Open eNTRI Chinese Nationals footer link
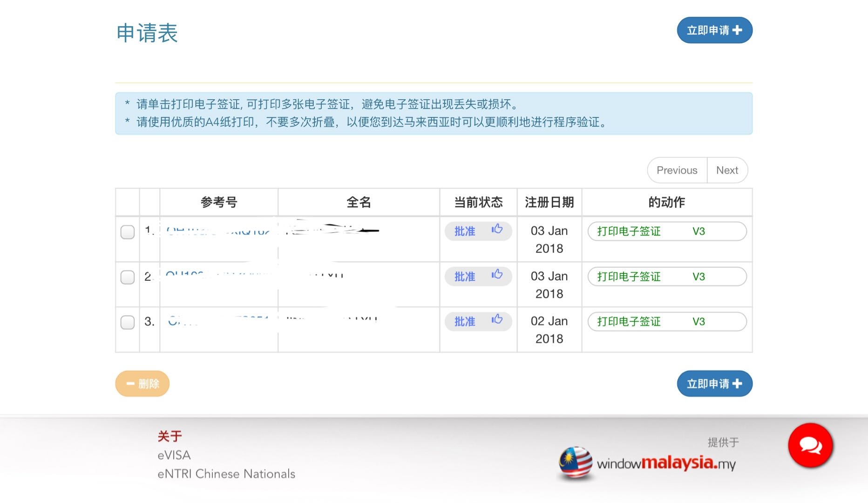 point(226,474)
